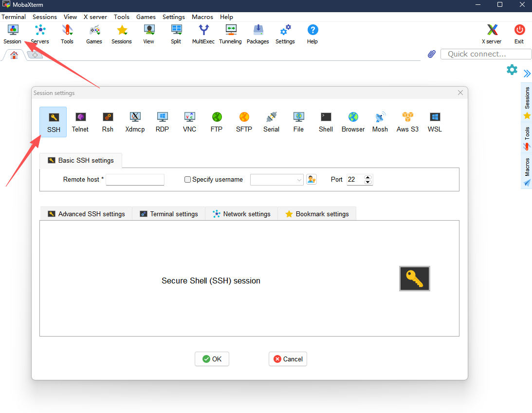The image size is (532, 413).
Task: Open a new tab with plus
Action: (35, 55)
